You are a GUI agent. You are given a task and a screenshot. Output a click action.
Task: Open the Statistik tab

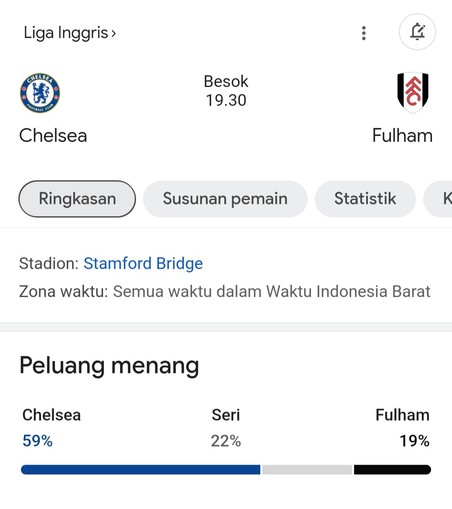365,199
